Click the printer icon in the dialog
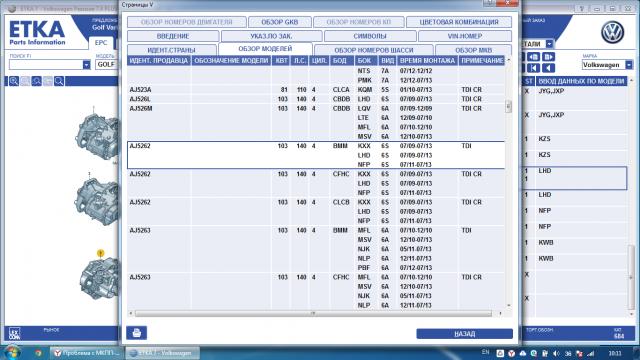This screenshot has width=640, height=360. coord(136,333)
